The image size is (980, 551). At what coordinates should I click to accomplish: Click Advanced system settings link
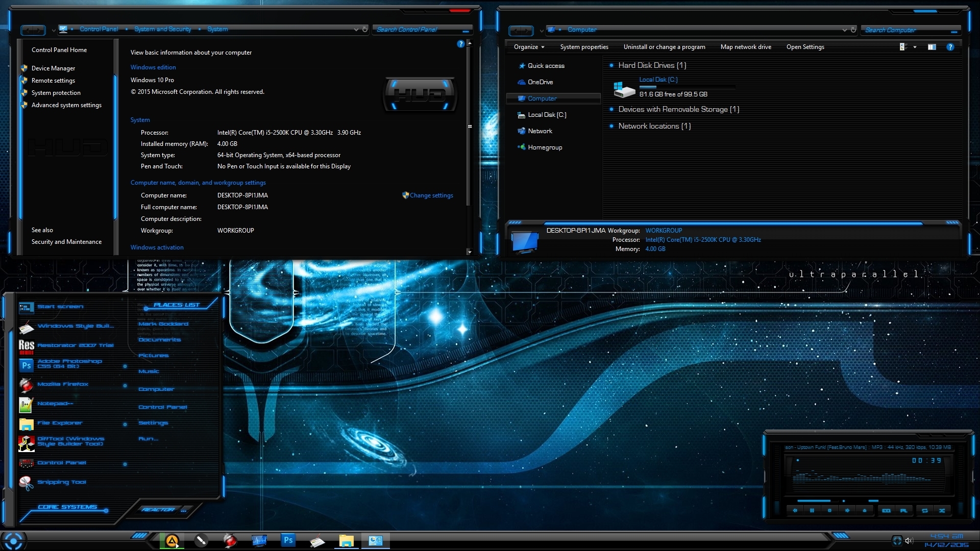67,105
